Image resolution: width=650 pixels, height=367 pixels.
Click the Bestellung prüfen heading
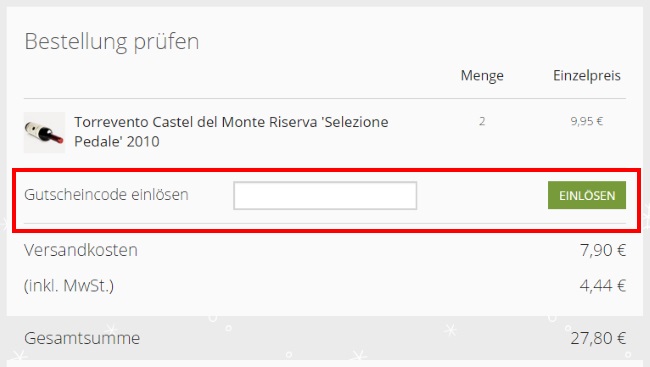click(x=112, y=41)
